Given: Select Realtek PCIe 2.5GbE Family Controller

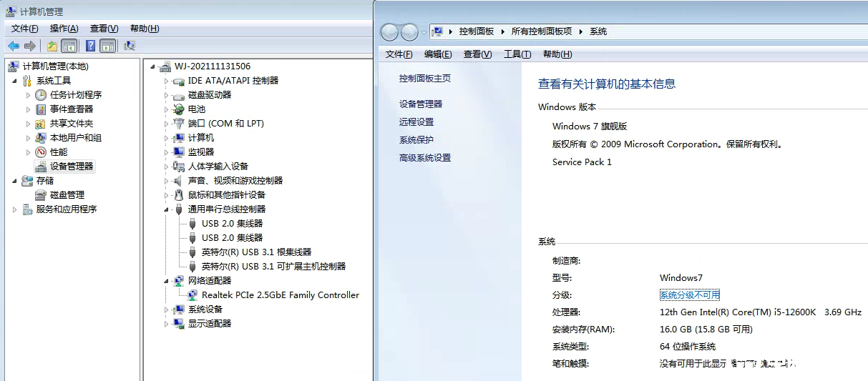Looking at the screenshot, I should point(281,295).
